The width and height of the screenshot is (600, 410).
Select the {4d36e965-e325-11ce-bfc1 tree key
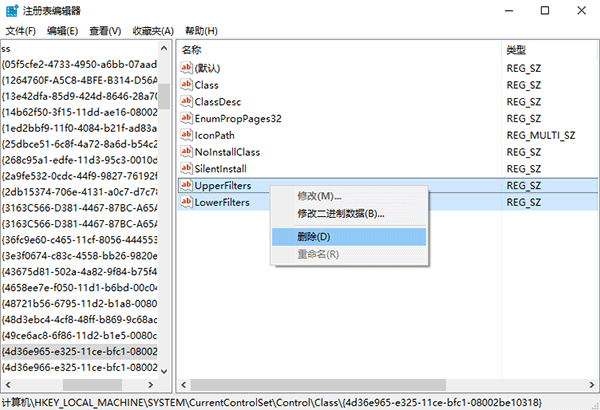80,351
